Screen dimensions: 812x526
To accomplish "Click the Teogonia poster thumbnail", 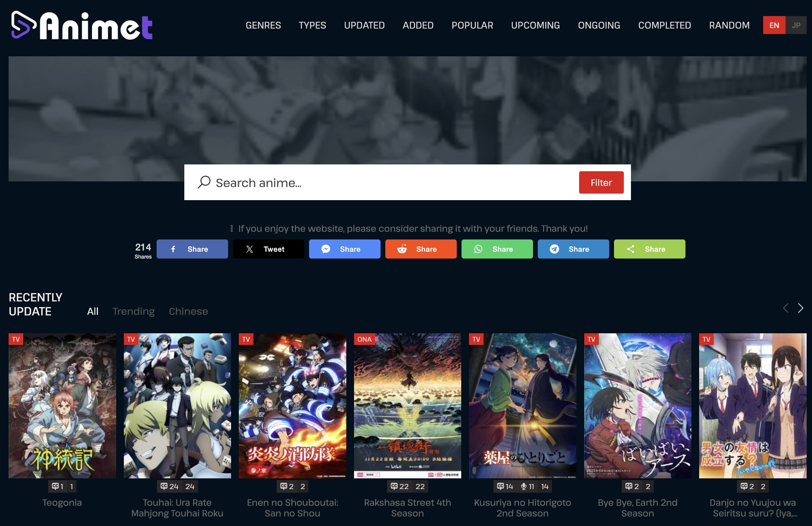I will point(62,406).
